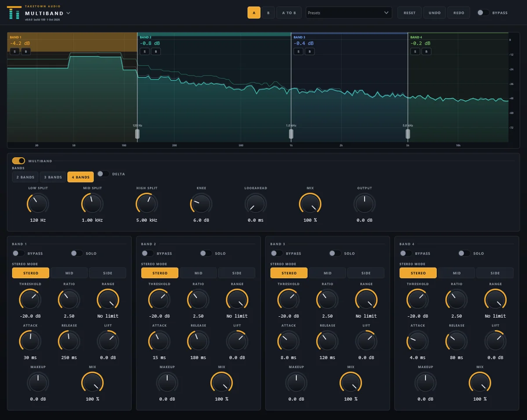Image resolution: width=527 pixels, height=420 pixels.
Task: Select the B comparison slot
Action: pyautogui.click(x=268, y=13)
